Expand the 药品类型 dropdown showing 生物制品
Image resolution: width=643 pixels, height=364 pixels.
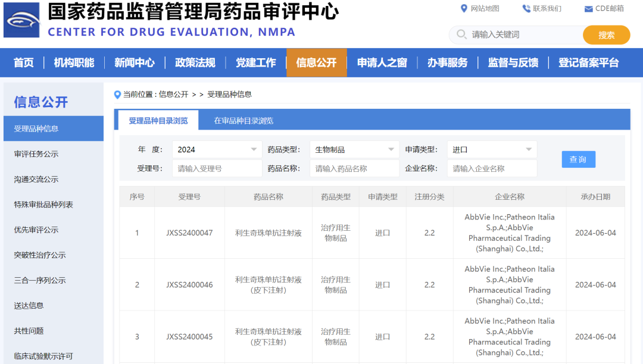[x=354, y=149]
